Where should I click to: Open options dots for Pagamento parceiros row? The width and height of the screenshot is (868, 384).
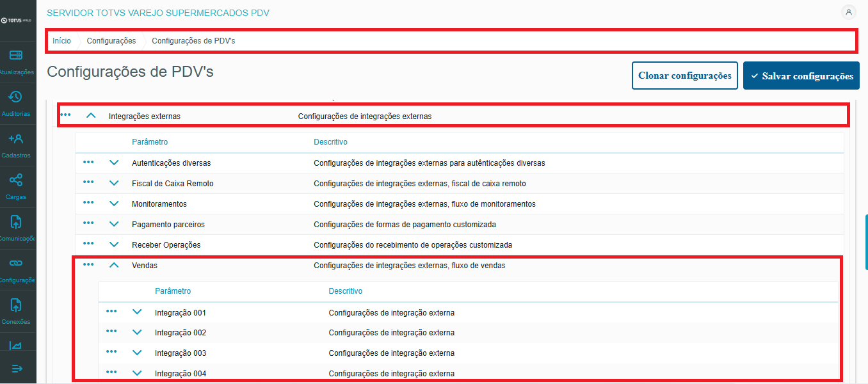tap(88, 223)
